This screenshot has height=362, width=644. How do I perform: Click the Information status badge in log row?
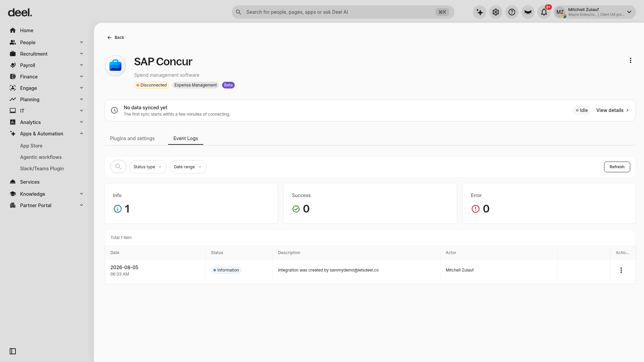pyautogui.click(x=226, y=270)
